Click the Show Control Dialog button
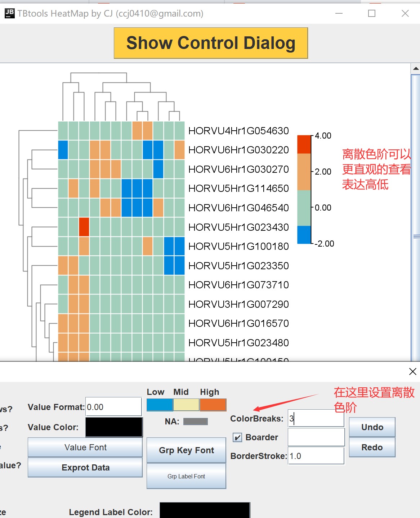The width and height of the screenshot is (420, 518). [210, 43]
